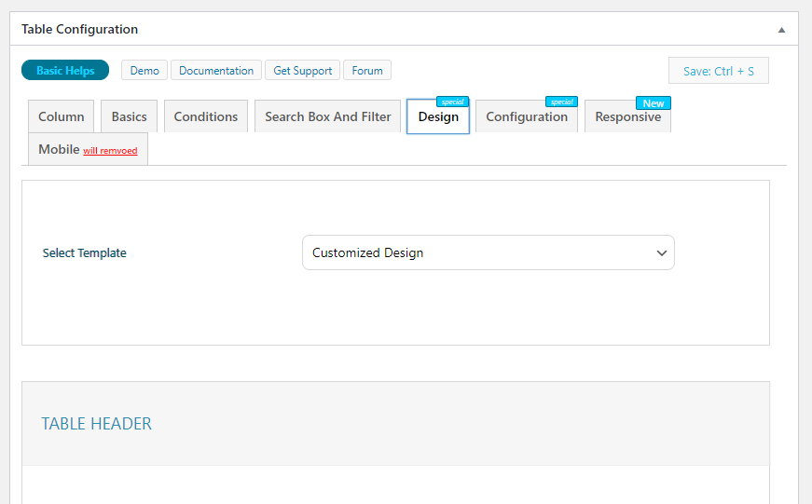Open the Documentation link
The image size is (812, 504).
pyautogui.click(x=216, y=71)
